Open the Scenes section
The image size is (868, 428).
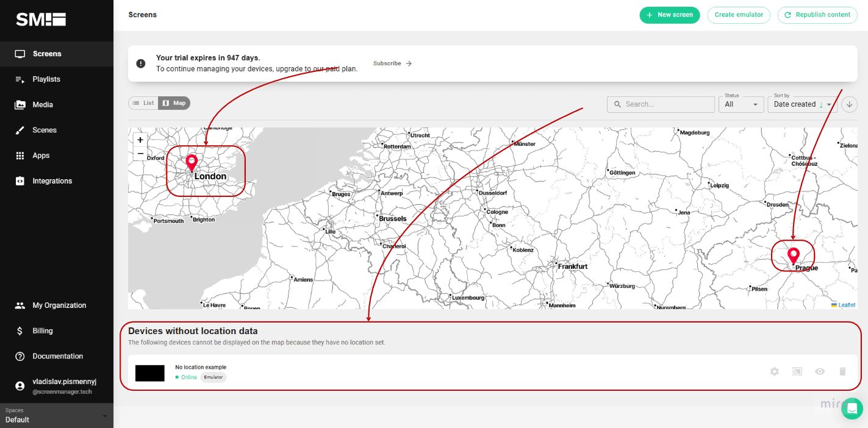(x=45, y=130)
